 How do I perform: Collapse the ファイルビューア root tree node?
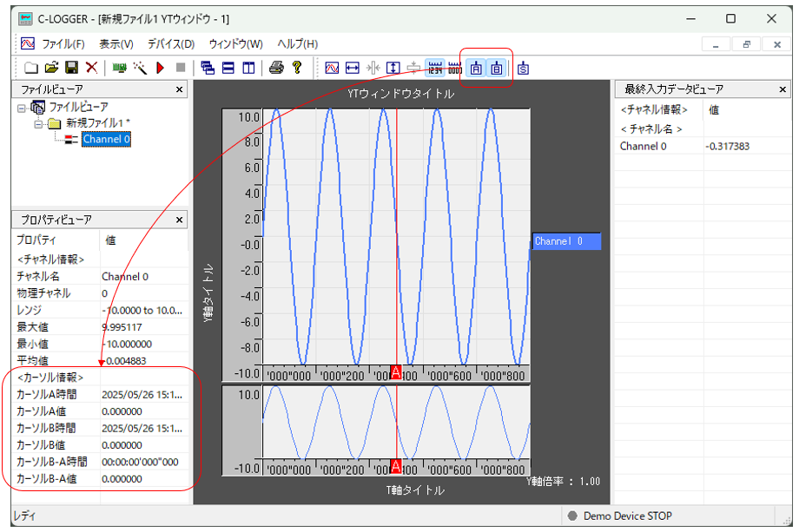click(x=22, y=107)
